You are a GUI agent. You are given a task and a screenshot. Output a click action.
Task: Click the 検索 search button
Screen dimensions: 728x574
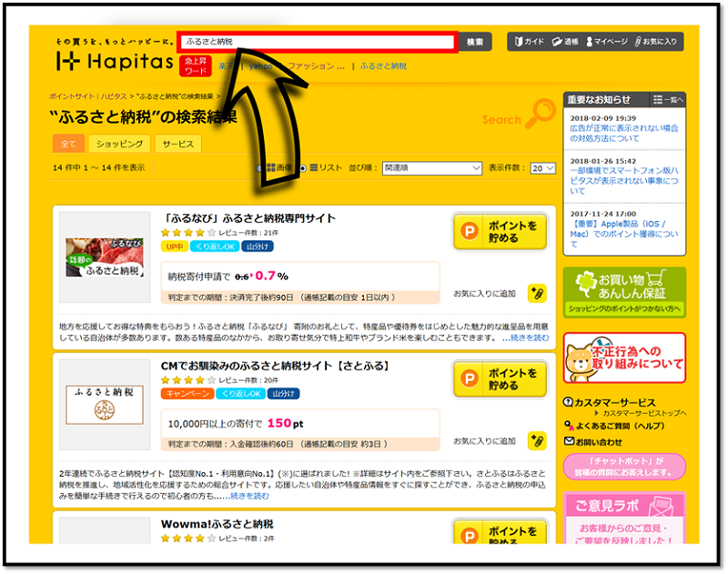point(474,42)
